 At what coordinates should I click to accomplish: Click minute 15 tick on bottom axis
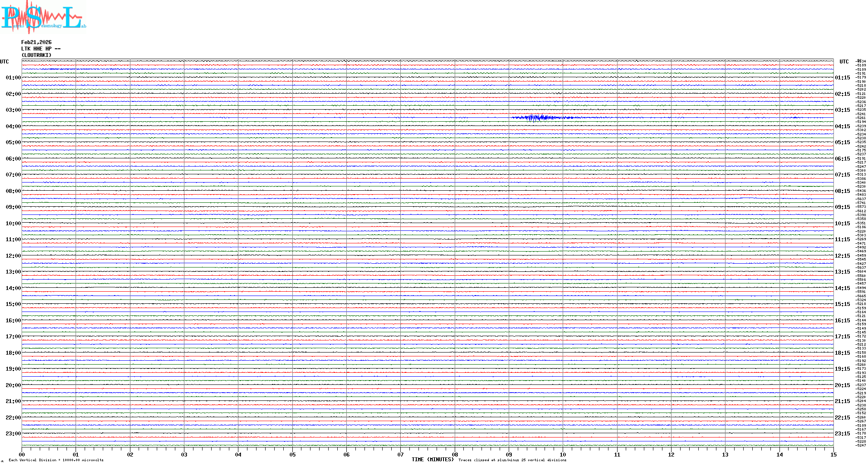tap(833, 454)
